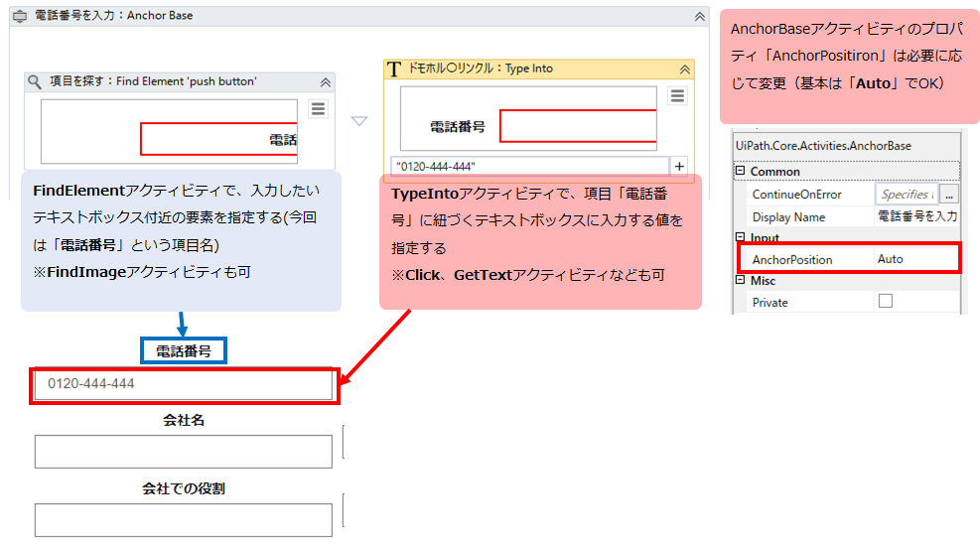Click the triangle arrow between the two activities
The height and width of the screenshot is (547, 980).
tap(359, 121)
